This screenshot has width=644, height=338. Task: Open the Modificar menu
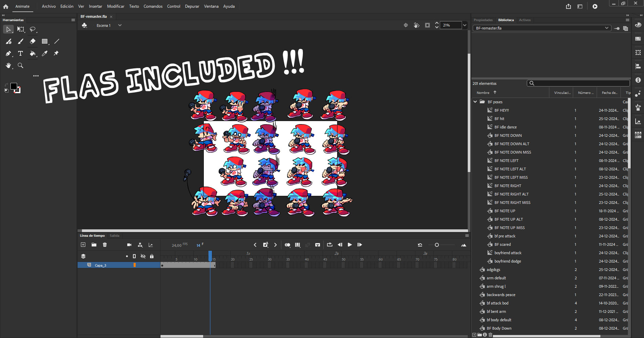(116, 6)
